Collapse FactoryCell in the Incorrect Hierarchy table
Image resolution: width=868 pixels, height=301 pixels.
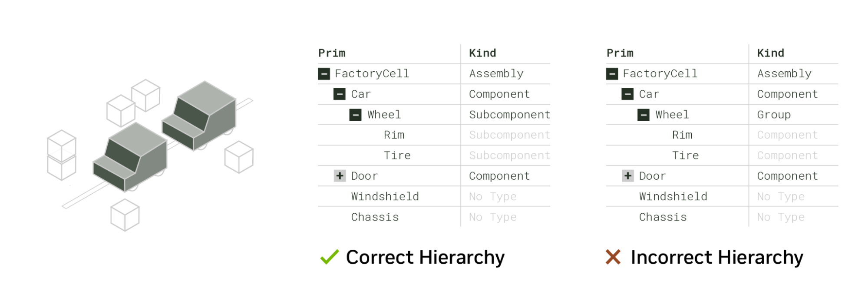click(x=612, y=74)
